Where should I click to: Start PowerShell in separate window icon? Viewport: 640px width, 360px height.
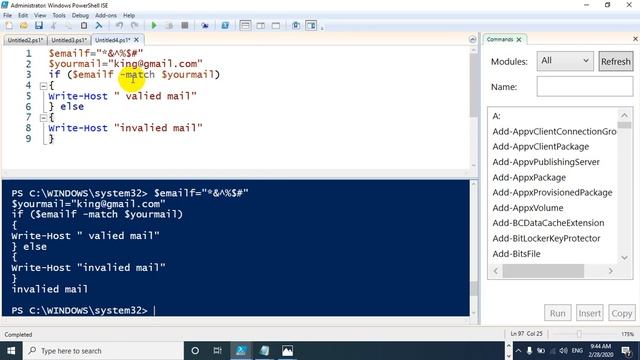click(x=225, y=25)
